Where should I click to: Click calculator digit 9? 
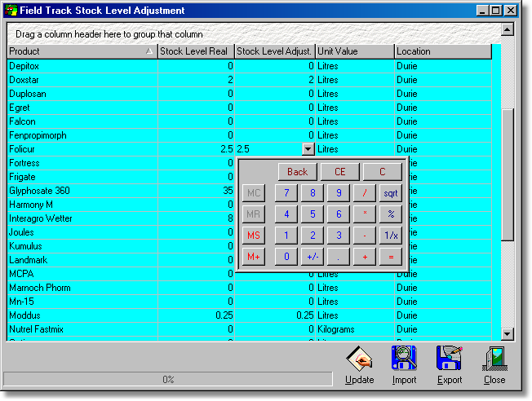[x=339, y=193]
